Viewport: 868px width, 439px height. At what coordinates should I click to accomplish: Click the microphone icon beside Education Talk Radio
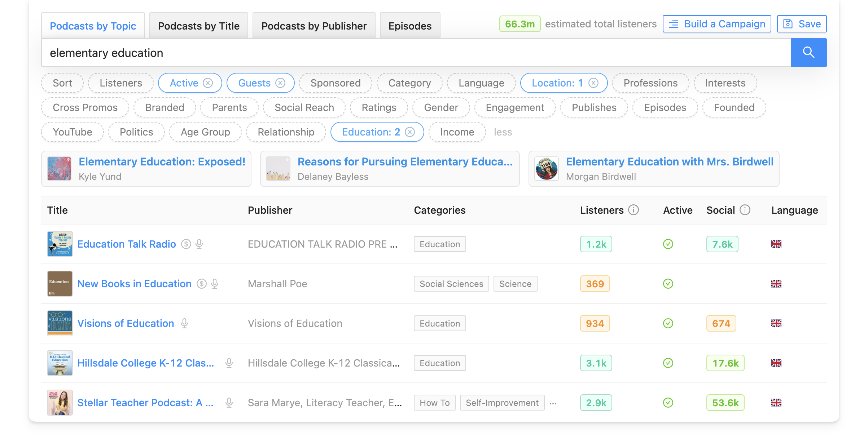coord(198,244)
